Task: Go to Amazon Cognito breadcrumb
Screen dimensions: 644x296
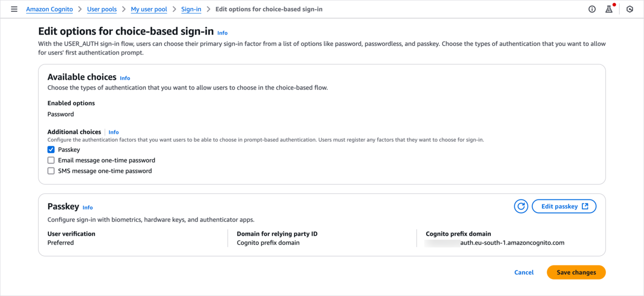Action: pyautogui.click(x=49, y=9)
